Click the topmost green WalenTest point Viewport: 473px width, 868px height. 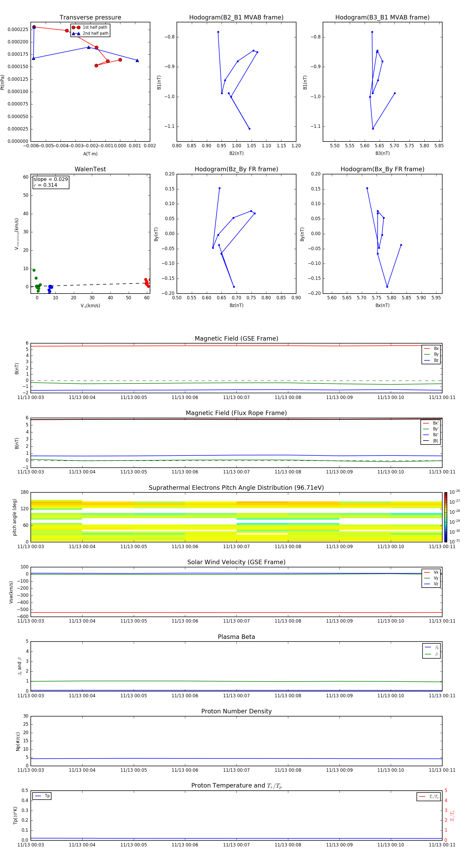pos(34,270)
